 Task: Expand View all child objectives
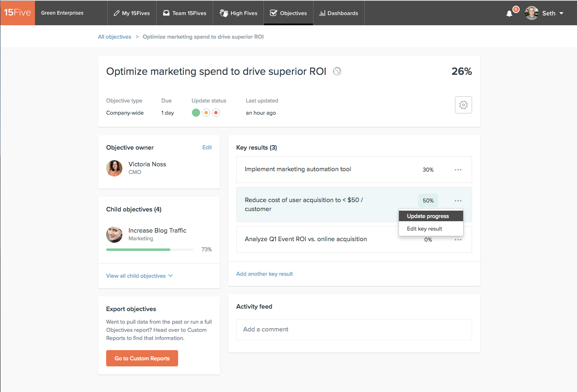tap(139, 276)
